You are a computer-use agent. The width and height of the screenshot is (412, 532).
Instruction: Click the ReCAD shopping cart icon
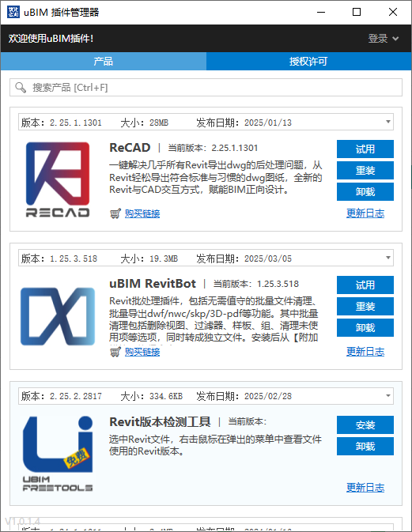[115, 213]
